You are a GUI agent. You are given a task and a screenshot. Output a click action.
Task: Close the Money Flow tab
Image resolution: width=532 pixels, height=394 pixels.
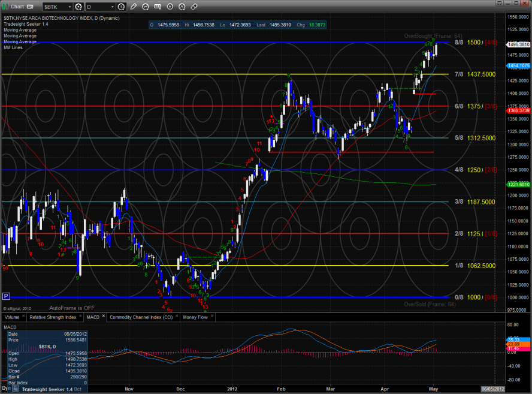211,316
